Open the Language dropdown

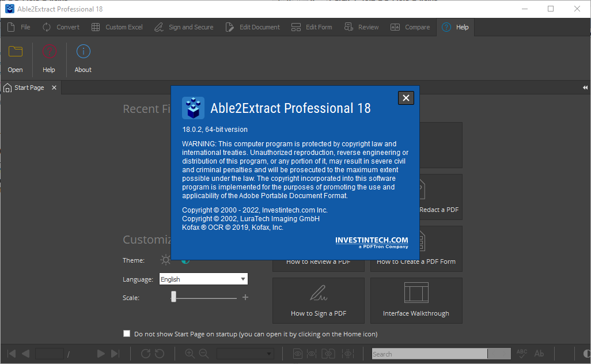203,279
